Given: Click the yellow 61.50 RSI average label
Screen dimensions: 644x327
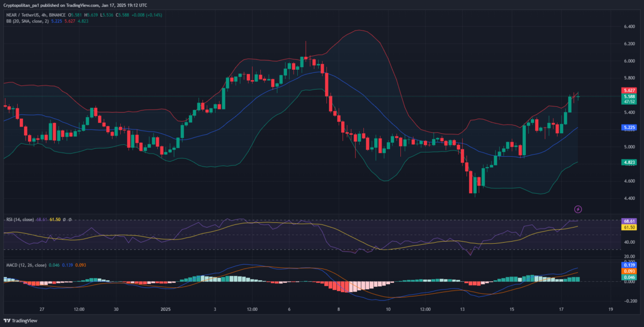Looking at the screenshot, I should (x=628, y=228).
